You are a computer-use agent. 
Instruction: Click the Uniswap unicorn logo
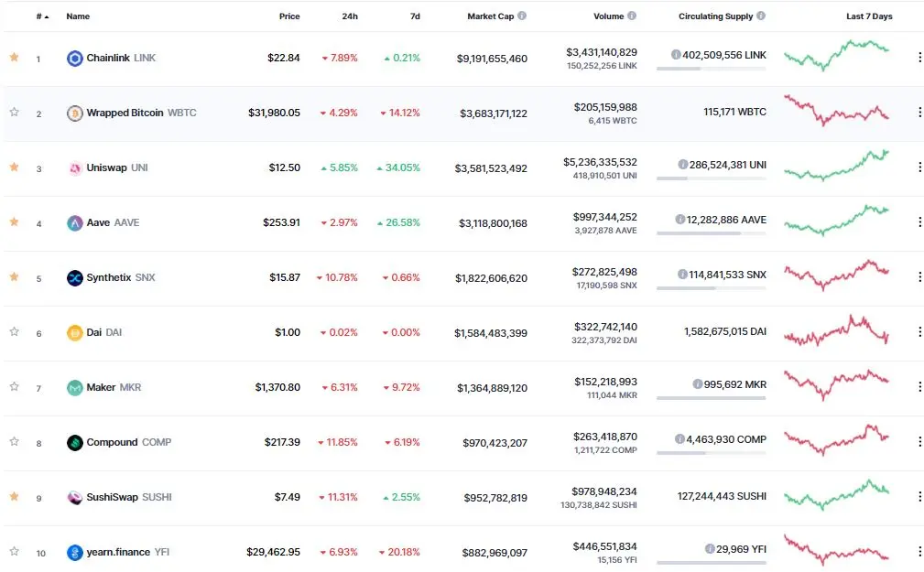(x=75, y=167)
